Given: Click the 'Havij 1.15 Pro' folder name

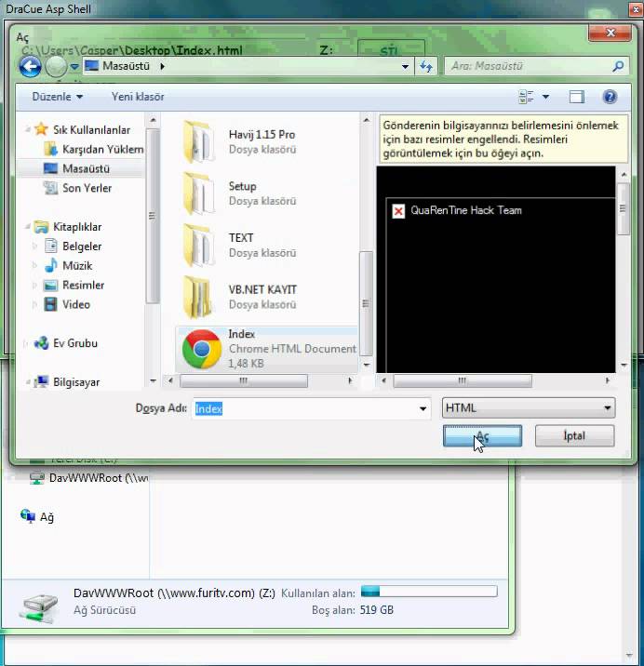Looking at the screenshot, I should pos(262,135).
